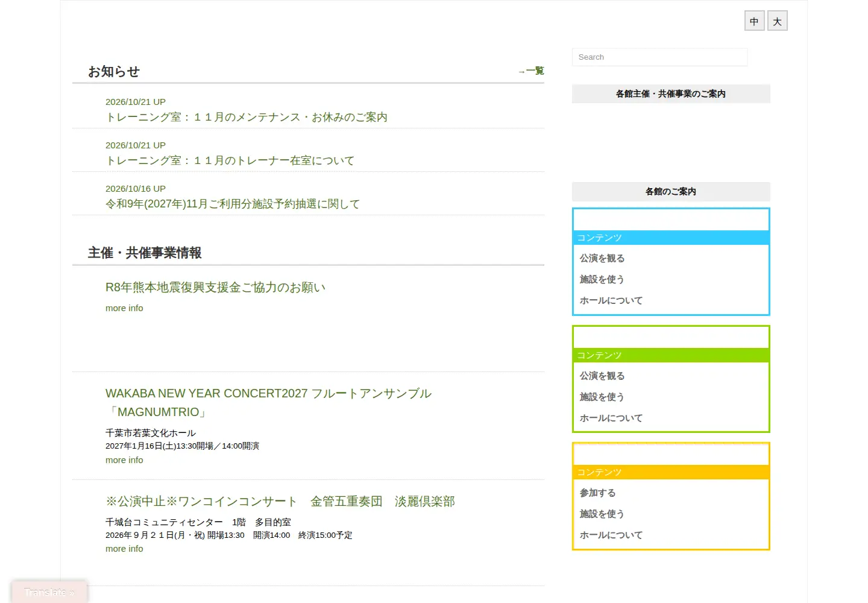
Task: Open the Translate » widget
Action: pyautogui.click(x=49, y=592)
